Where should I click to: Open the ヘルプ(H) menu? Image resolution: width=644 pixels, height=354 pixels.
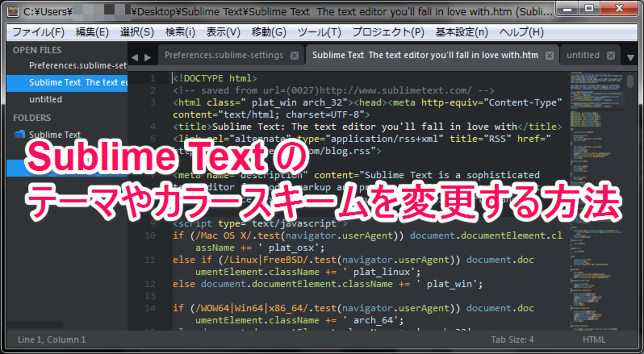(522, 32)
